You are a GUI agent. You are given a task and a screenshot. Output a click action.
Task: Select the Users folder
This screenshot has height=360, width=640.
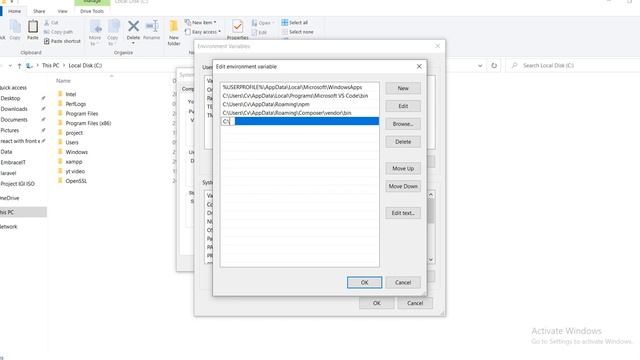tap(72, 142)
